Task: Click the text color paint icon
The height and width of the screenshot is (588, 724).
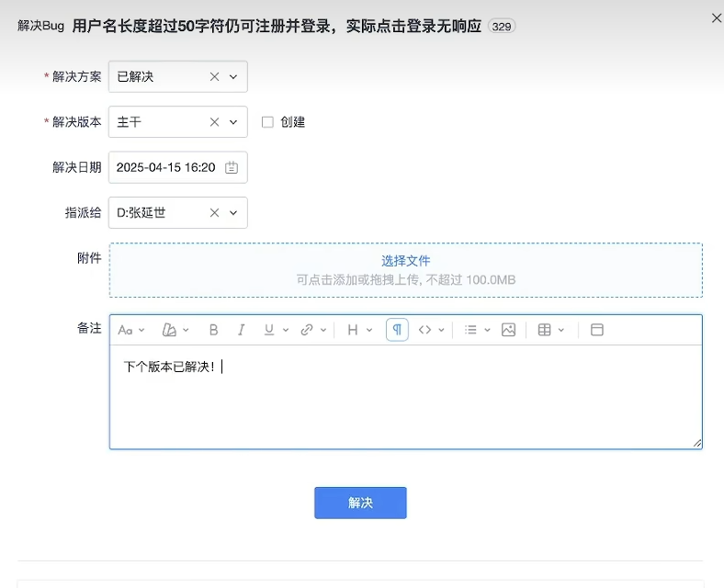Action: click(x=169, y=330)
